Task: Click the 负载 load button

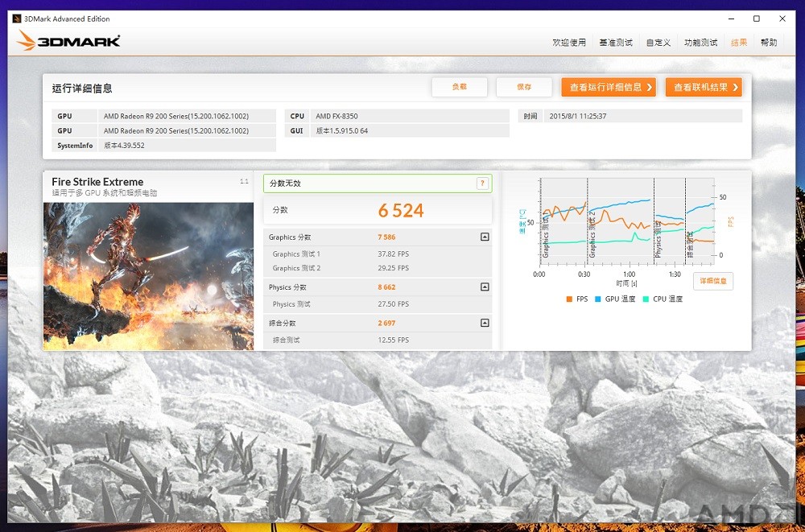Action: tap(460, 87)
